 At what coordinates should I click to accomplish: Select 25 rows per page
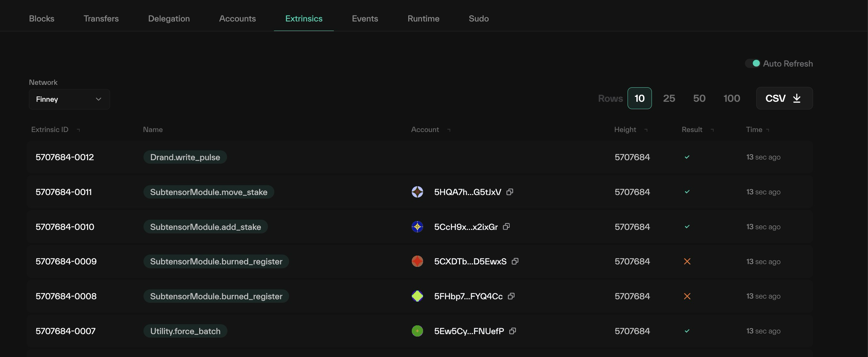point(669,98)
